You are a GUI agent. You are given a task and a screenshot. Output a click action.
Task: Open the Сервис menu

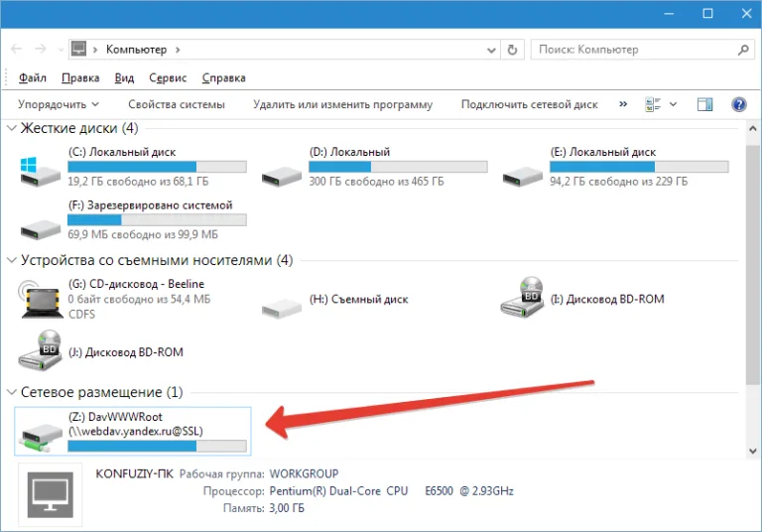[168, 77]
